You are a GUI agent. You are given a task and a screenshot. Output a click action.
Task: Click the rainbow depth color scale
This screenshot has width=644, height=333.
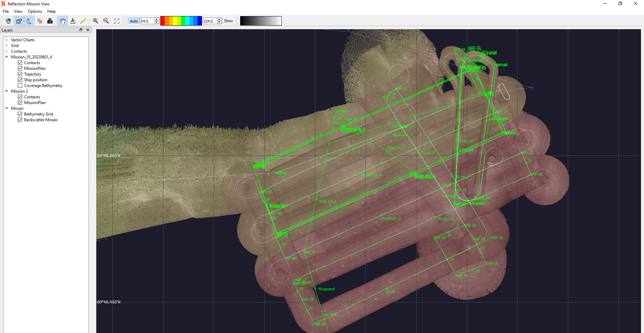pos(181,21)
